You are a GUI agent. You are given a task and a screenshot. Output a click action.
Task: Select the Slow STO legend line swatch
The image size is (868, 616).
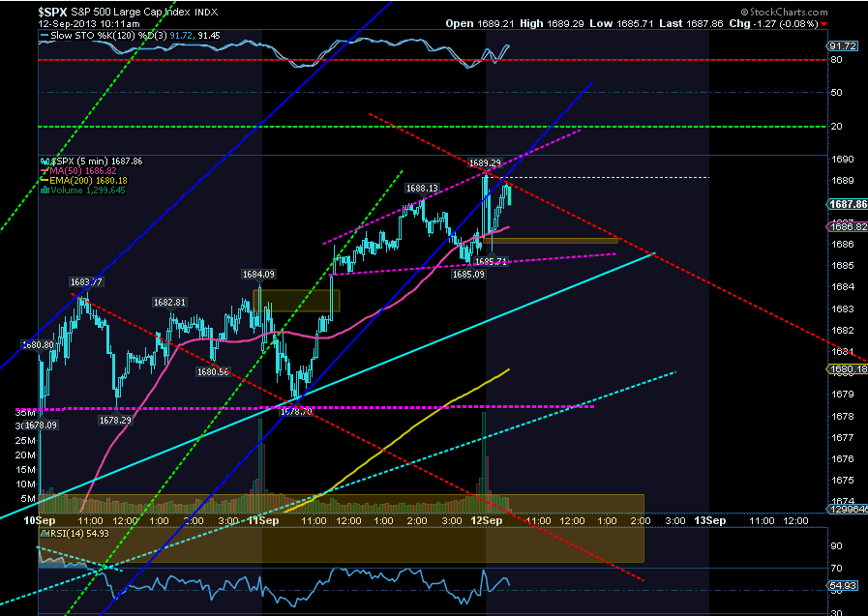pyautogui.click(x=45, y=36)
